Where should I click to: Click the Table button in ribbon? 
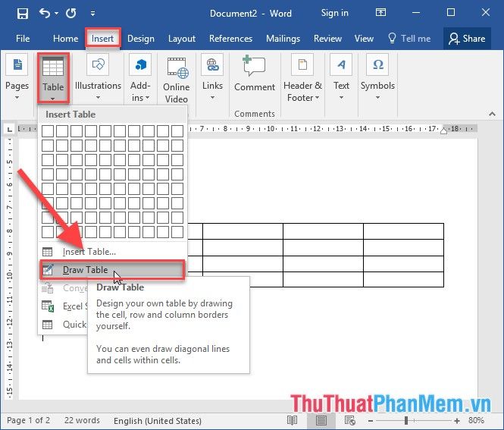click(53, 78)
